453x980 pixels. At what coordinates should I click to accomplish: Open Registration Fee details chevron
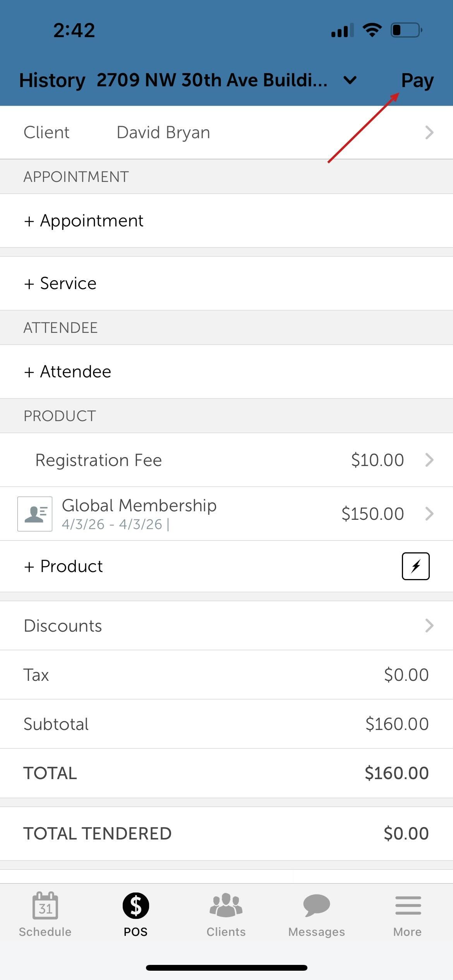(429, 460)
